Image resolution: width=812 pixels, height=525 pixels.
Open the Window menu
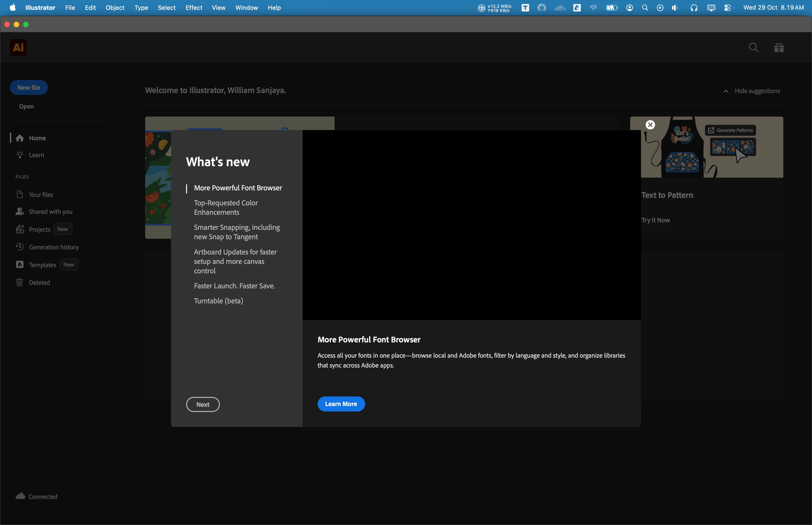(x=246, y=8)
